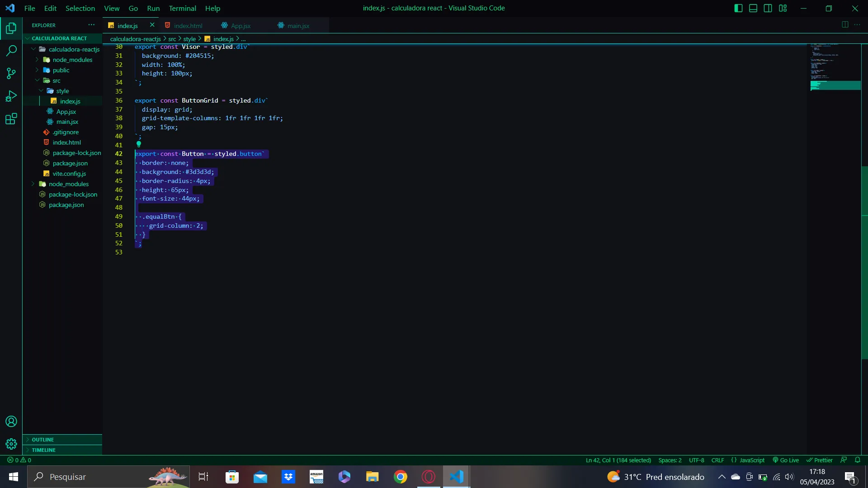Click the Prettier status bar button
The image size is (868, 488).
coord(820,460)
